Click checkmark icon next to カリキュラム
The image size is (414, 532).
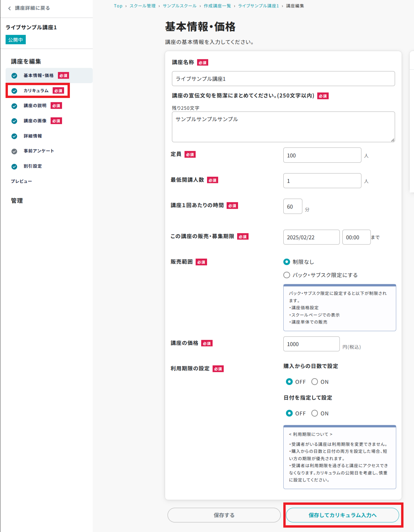point(14,91)
